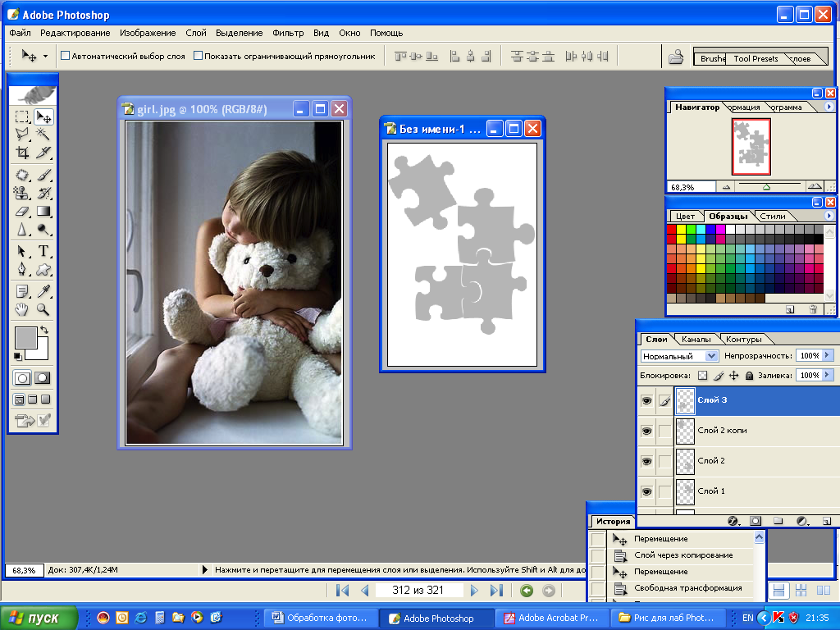Hide layer Слой 2 копи
This screenshot has height=630, width=840.
point(647,431)
